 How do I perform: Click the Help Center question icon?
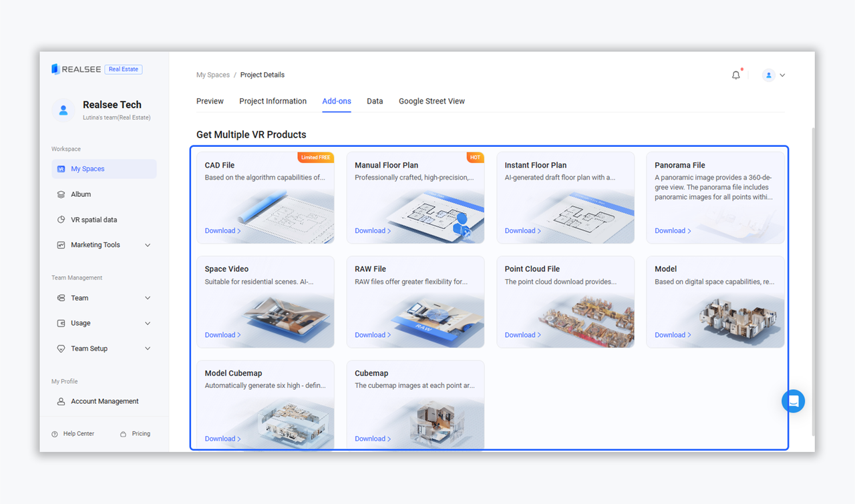pyautogui.click(x=55, y=434)
